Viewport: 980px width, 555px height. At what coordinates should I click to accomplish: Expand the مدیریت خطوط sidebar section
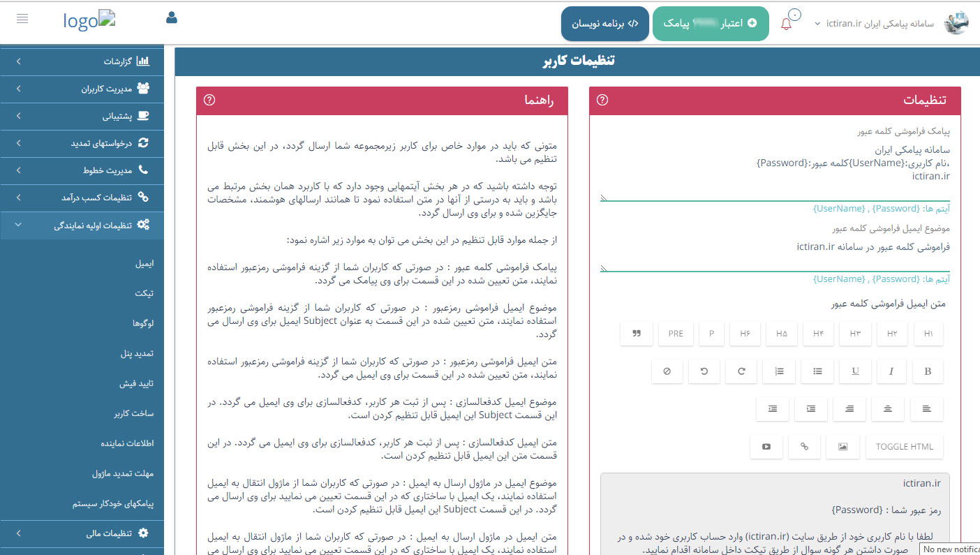coord(82,170)
